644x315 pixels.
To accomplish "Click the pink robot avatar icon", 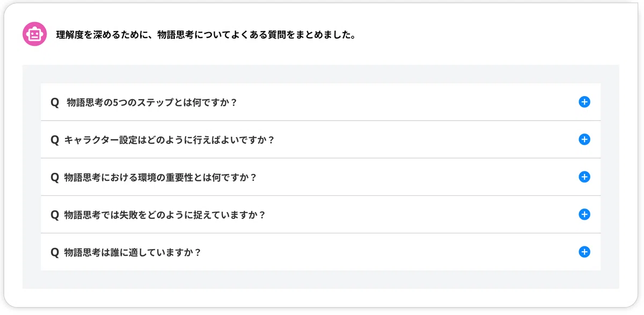I will click(34, 35).
